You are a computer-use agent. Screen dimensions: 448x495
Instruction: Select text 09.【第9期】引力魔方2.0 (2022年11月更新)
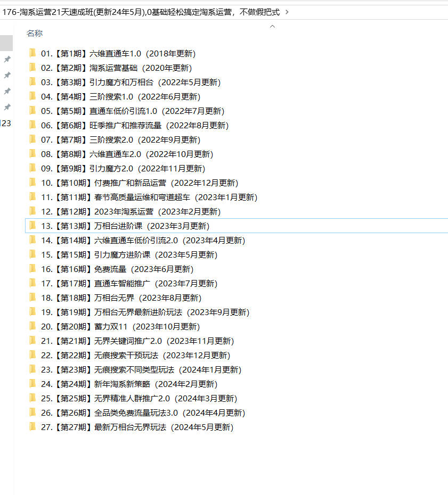pos(123,169)
